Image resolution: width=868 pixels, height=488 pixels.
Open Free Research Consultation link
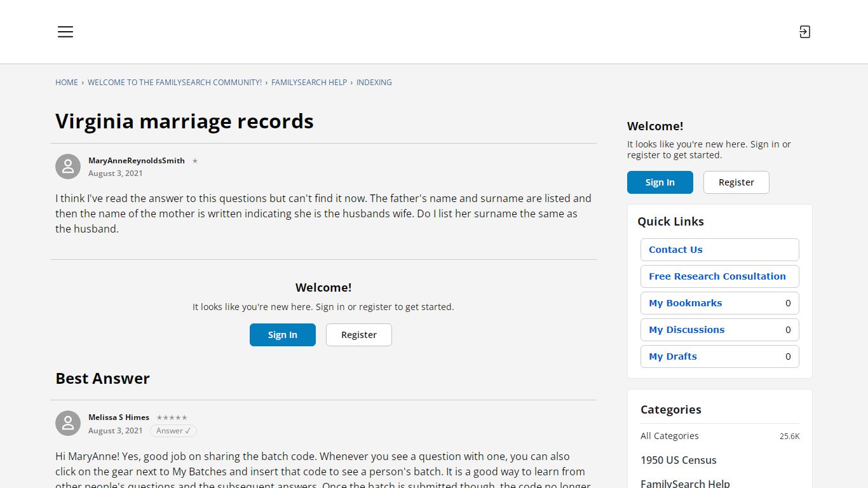(x=720, y=276)
